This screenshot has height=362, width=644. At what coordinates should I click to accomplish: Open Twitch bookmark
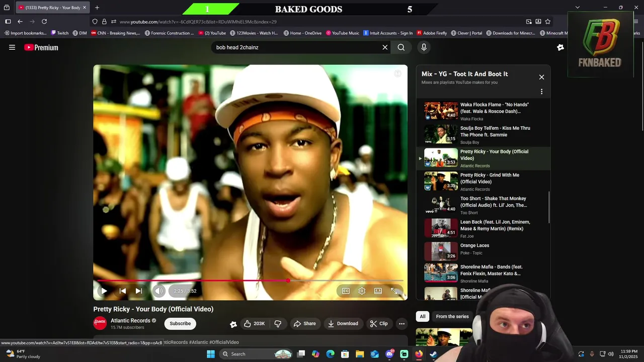[x=60, y=33]
